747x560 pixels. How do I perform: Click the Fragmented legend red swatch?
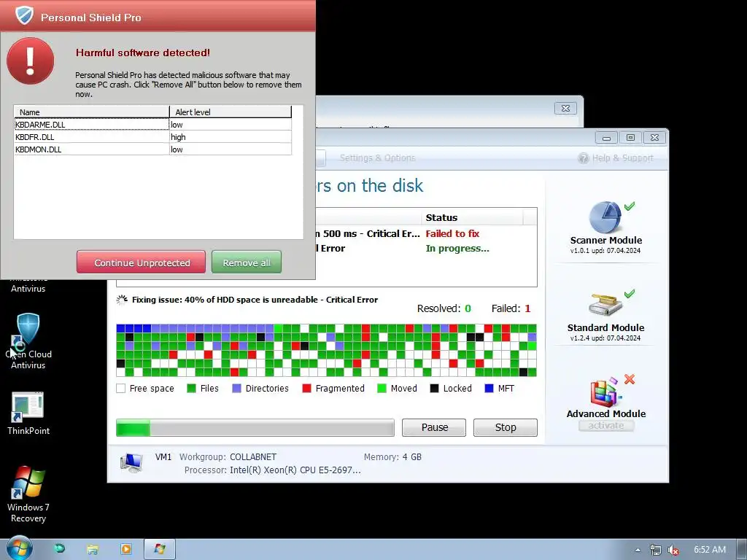307,388
